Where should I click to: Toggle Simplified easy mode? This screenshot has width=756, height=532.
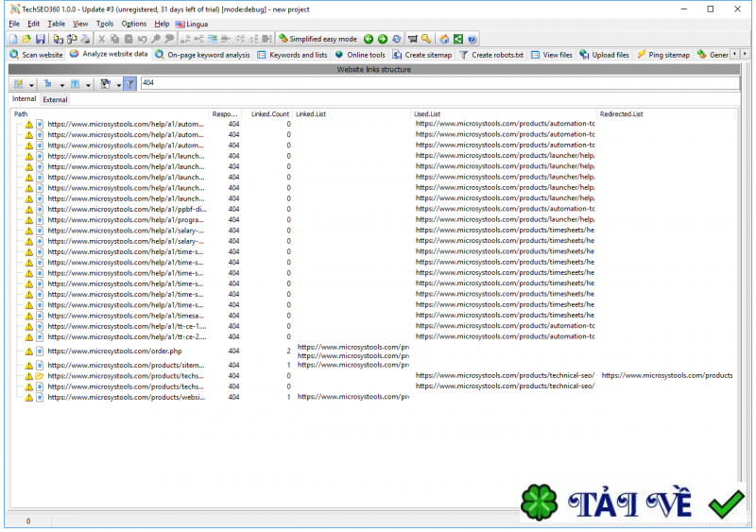(x=318, y=39)
